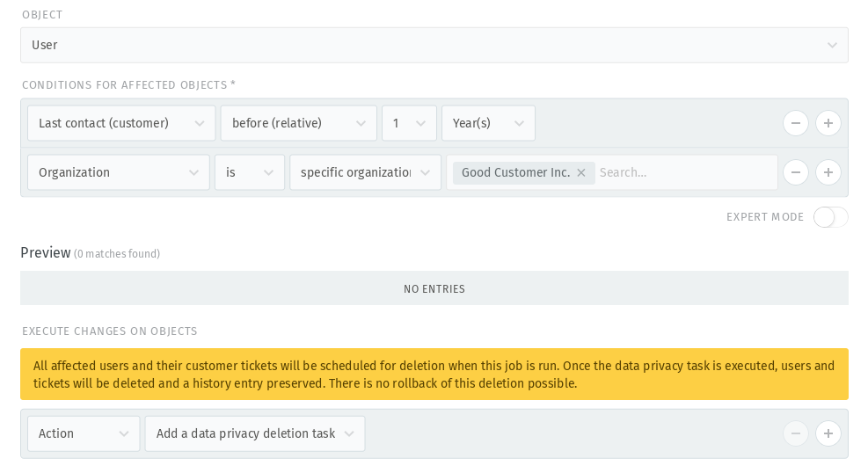Add a condition after Last contact row
This screenshot has width=868, height=473.
point(828,123)
